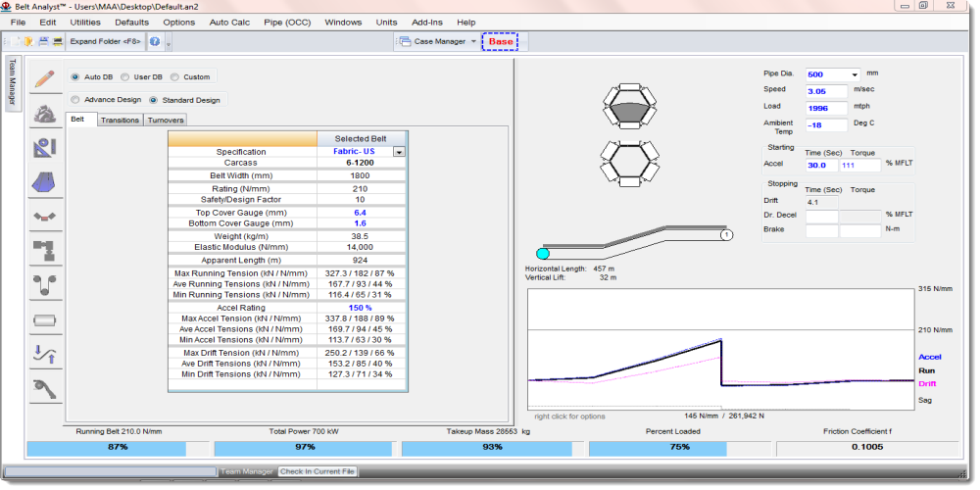The image size is (980, 490).
Task: Open the curve arrows sidebar icon
Action: 45,355
